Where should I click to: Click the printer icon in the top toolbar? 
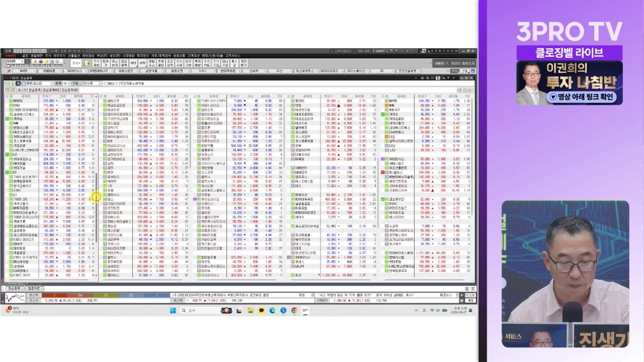click(41, 62)
